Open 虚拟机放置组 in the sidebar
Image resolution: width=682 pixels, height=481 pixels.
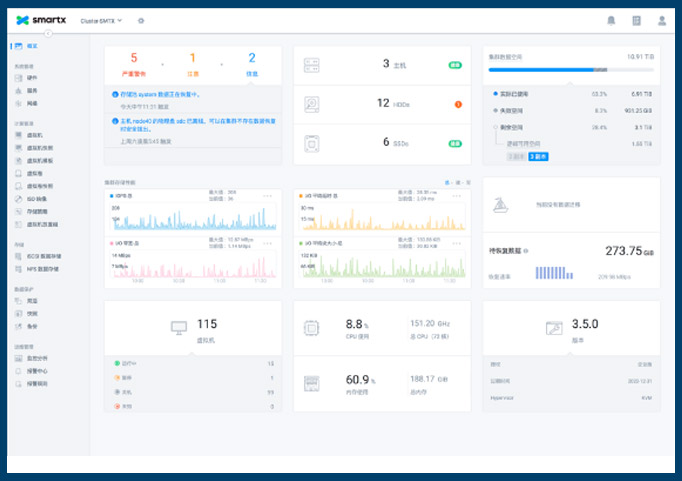pos(42,224)
